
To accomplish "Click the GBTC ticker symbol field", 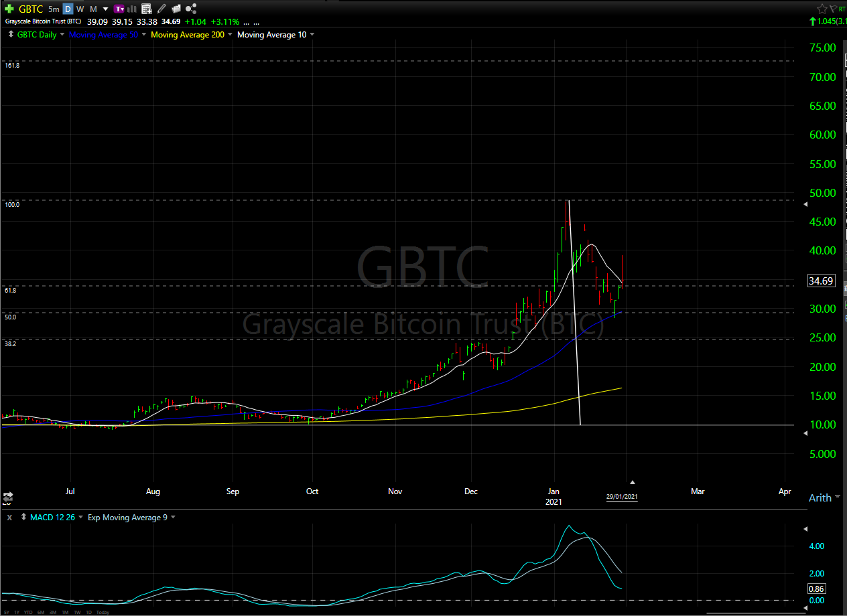I will pos(31,9).
